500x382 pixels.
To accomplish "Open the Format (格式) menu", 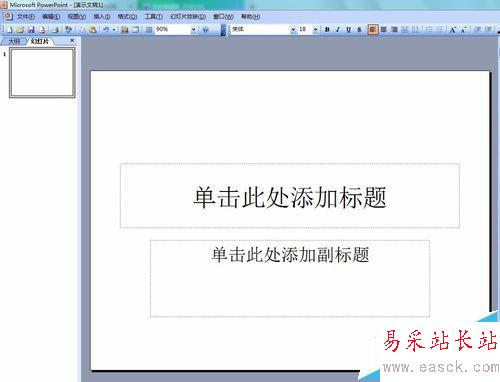I will click(127, 16).
